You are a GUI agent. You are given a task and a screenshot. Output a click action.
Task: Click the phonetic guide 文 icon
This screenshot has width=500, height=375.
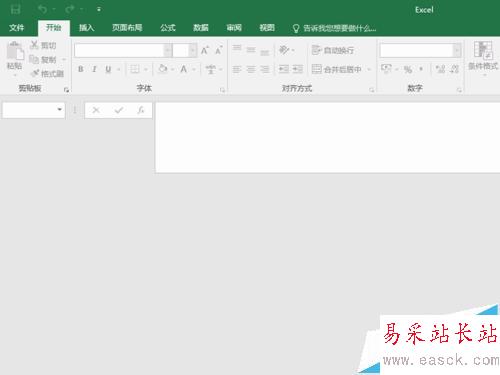pyautogui.click(x=211, y=69)
